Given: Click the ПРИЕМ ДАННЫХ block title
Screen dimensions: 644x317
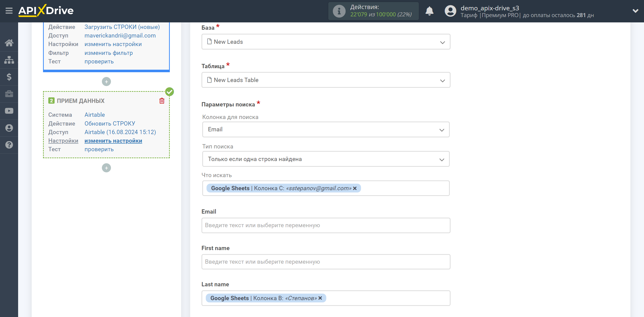Looking at the screenshot, I should 80,101.
